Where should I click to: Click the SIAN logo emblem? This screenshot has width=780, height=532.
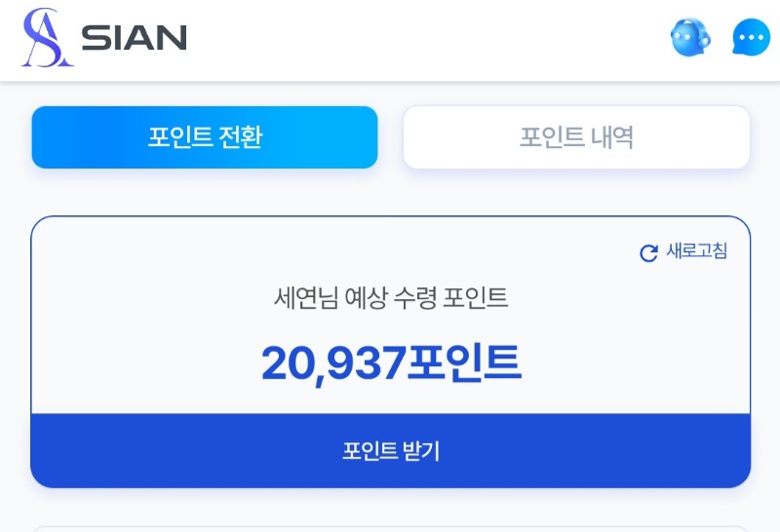(47, 38)
